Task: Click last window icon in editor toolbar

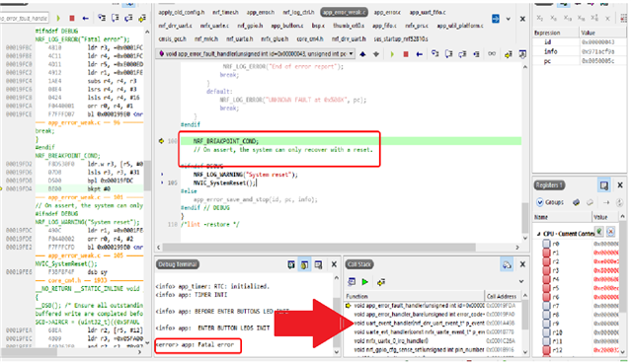Action: (522, 54)
